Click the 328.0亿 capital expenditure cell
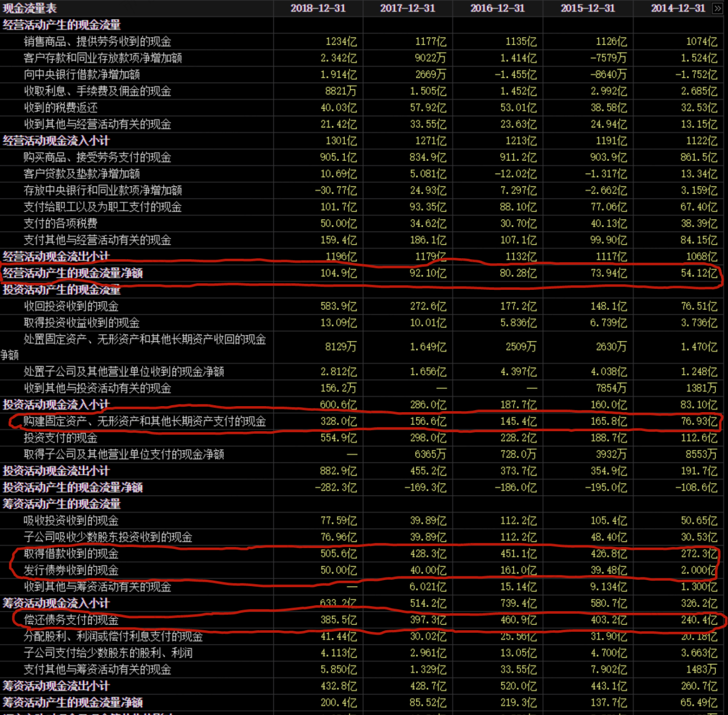 [x=339, y=421]
